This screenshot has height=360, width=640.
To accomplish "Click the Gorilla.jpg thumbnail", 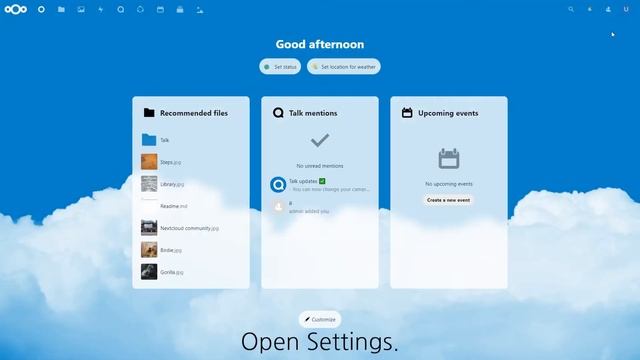I will pos(149,272).
